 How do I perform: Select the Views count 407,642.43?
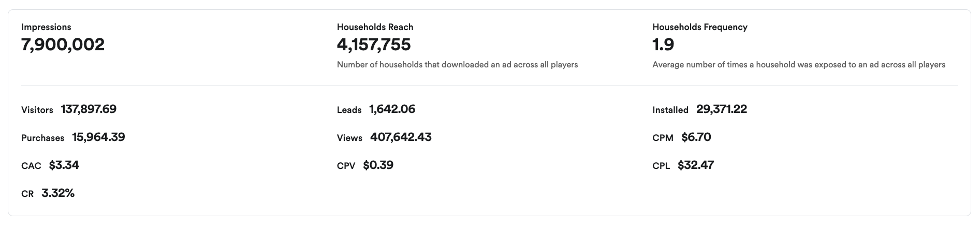click(401, 137)
